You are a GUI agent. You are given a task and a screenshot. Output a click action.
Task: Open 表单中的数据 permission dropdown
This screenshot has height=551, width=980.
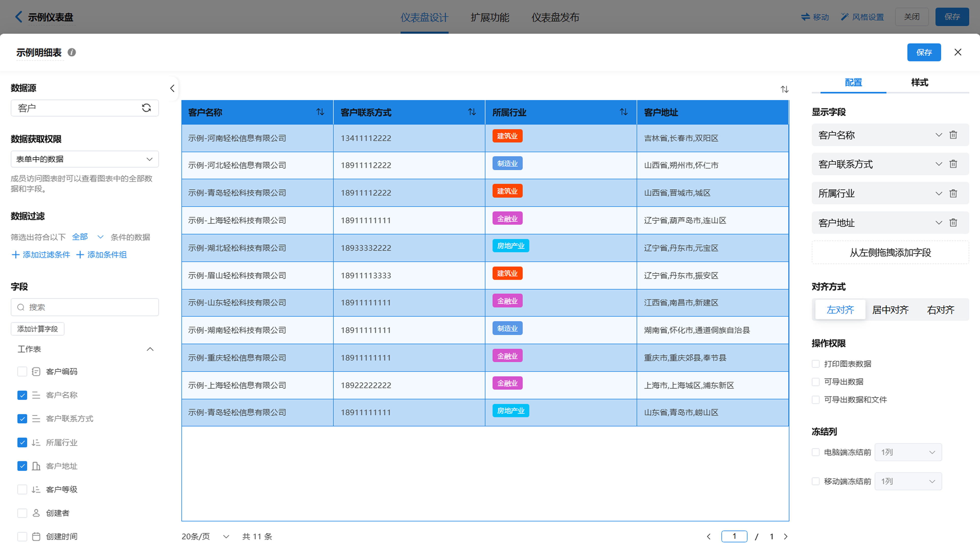tap(84, 159)
